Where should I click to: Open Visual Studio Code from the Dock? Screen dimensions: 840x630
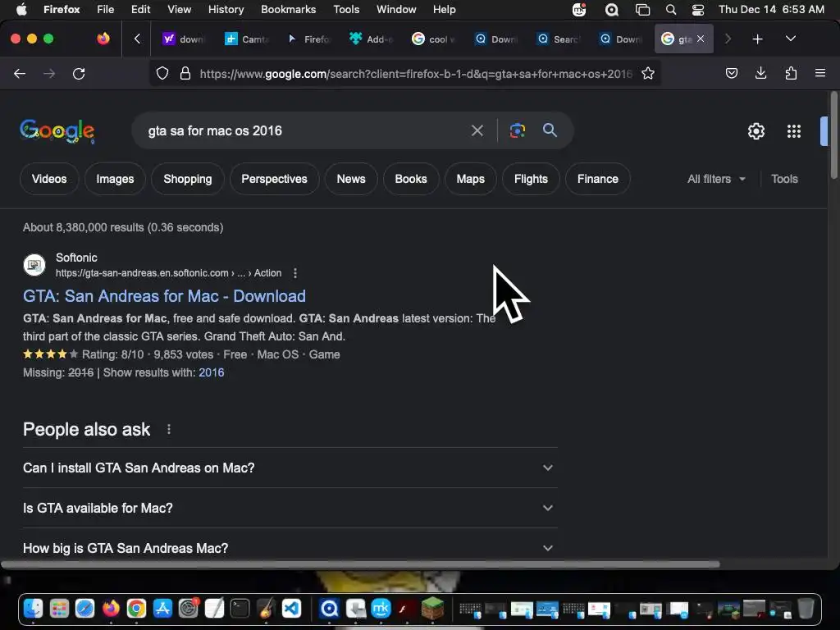[291, 609]
